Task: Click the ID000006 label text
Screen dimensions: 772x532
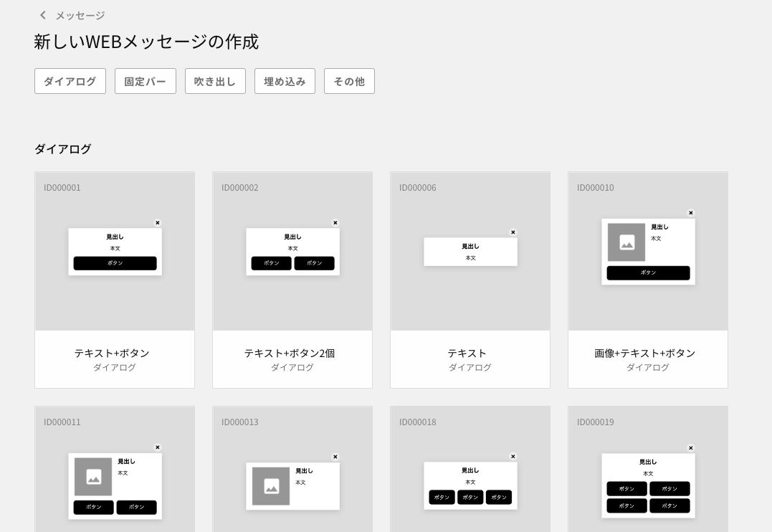Action: click(417, 188)
